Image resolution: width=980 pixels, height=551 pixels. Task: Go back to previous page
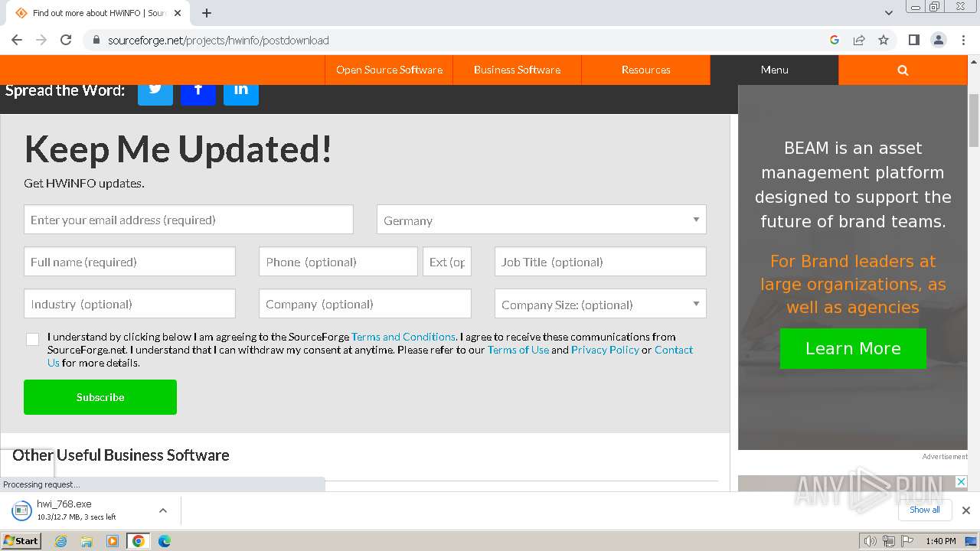pos(17,40)
